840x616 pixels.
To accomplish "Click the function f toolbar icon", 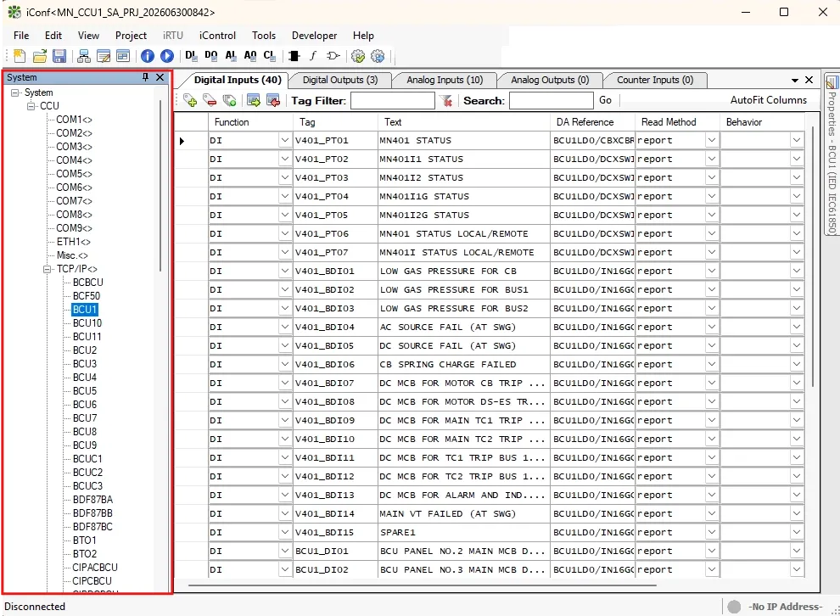I will (x=313, y=56).
